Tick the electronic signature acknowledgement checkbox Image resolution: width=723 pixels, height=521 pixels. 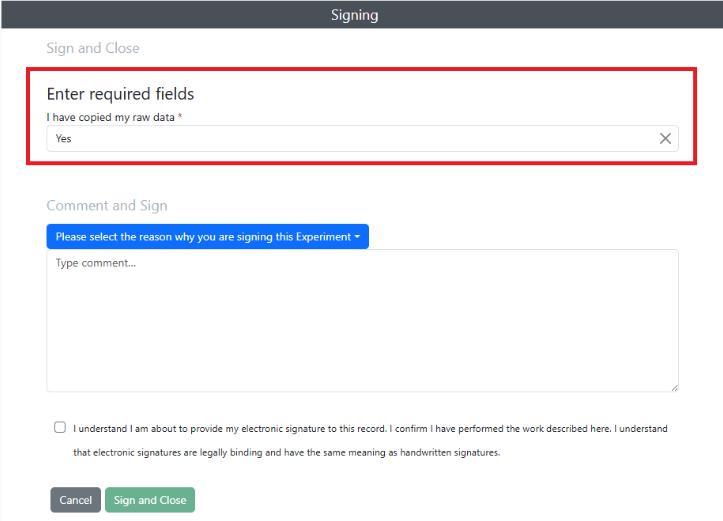(60, 427)
